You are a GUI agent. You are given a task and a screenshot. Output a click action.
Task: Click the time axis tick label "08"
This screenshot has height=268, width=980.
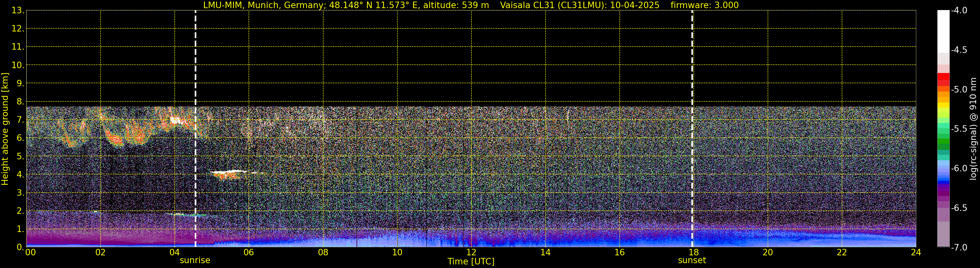click(323, 252)
